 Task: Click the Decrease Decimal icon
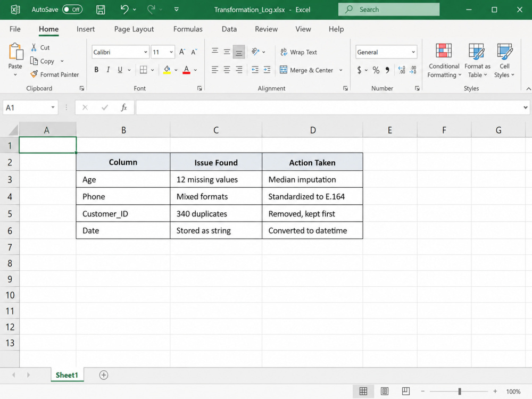tap(413, 70)
